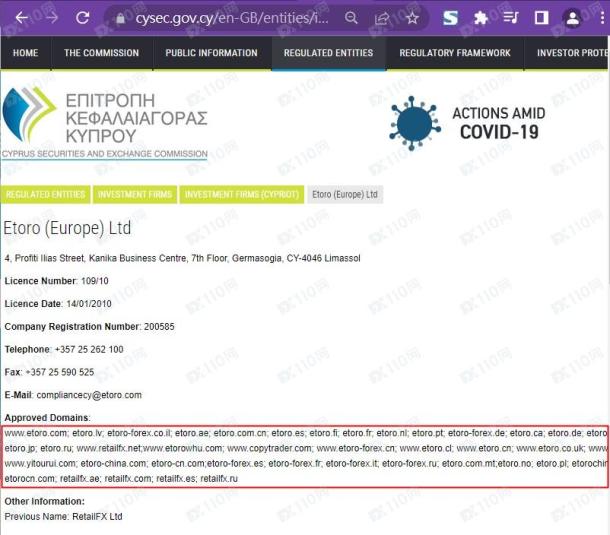Click www.etoro.com in approved domains
Viewport: 610px width, 535px height.
pyautogui.click(x=36, y=433)
